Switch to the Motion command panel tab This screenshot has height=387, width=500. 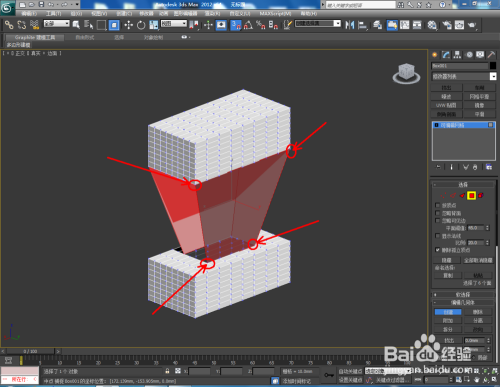click(x=469, y=55)
